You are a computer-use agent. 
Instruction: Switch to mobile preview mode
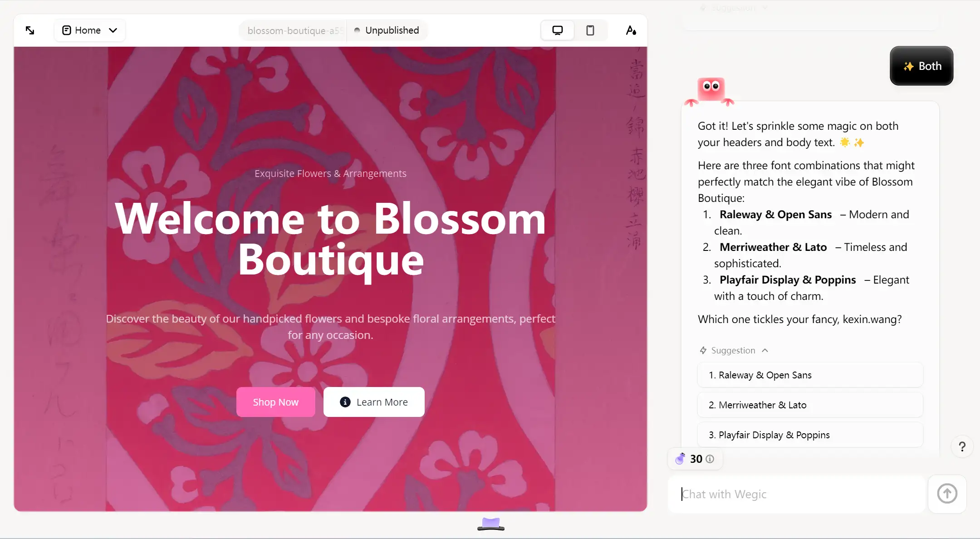point(590,30)
